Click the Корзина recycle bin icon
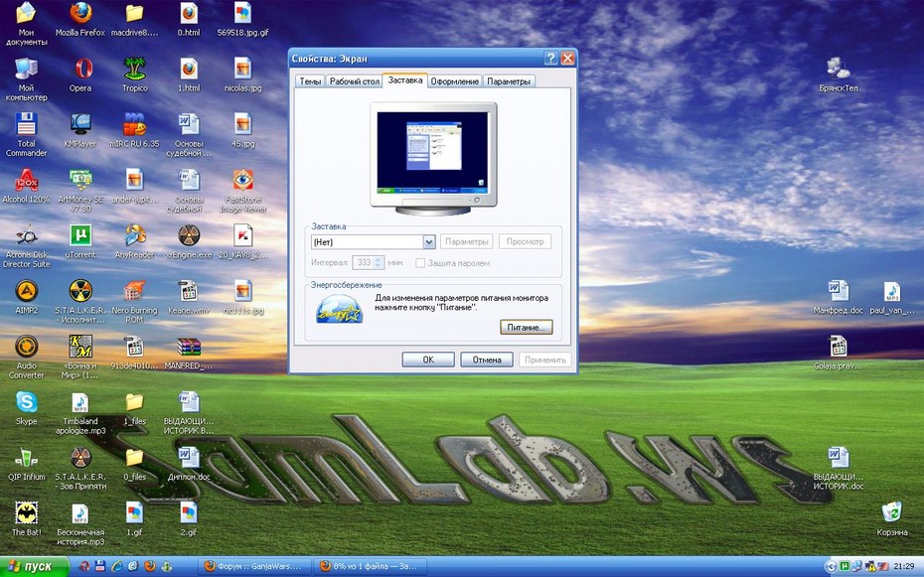924x577 pixels. point(891,518)
